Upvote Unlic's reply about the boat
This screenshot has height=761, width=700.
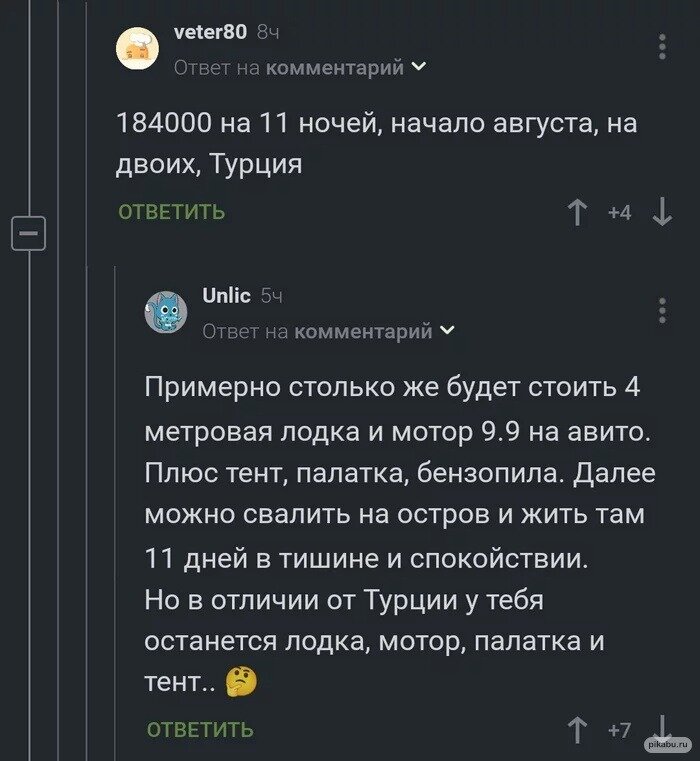(577, 729)
